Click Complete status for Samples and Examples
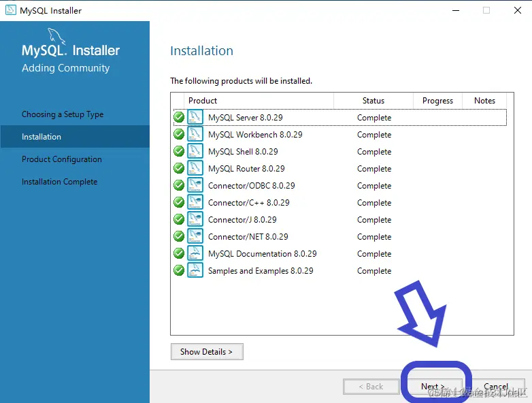This screenshot has width=532, height=403. (374, 271)
